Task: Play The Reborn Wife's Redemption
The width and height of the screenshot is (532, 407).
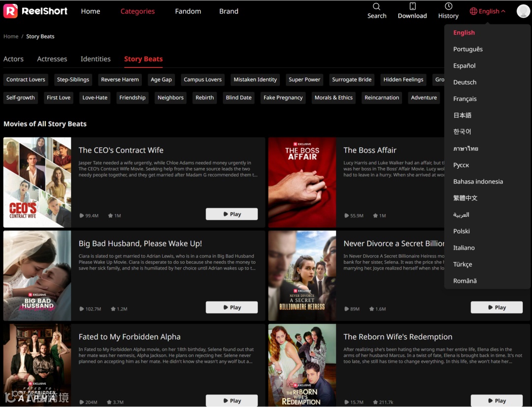Action: 497,401
